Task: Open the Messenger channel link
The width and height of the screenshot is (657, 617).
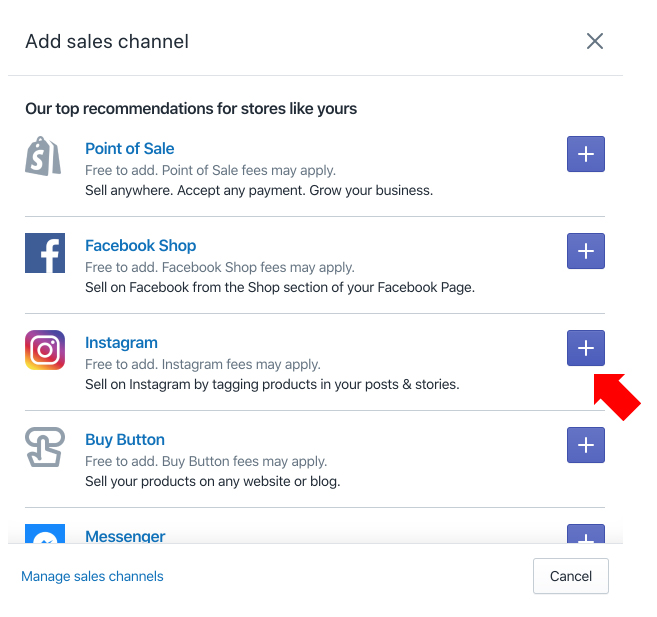Action: point(125,536)
